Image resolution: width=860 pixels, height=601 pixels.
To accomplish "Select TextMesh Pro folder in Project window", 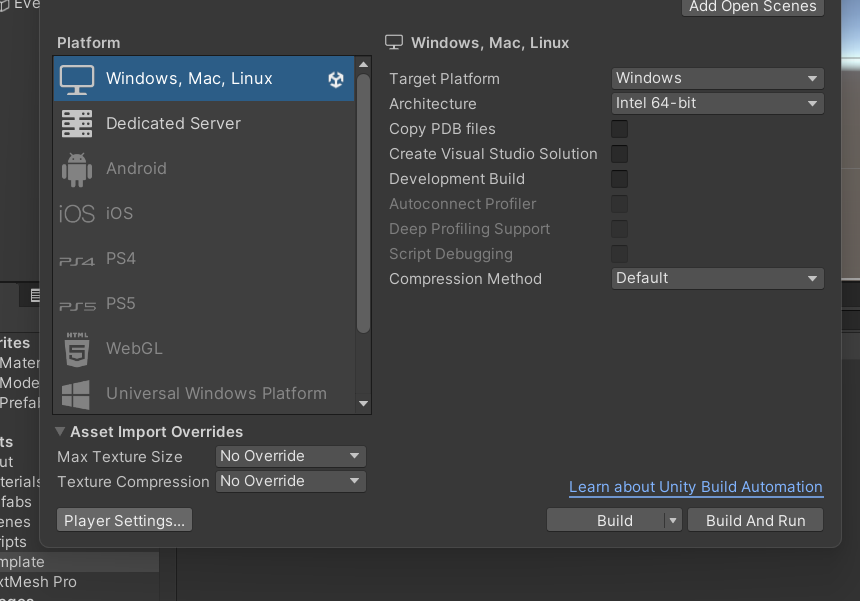I will (x=38, y=582).
